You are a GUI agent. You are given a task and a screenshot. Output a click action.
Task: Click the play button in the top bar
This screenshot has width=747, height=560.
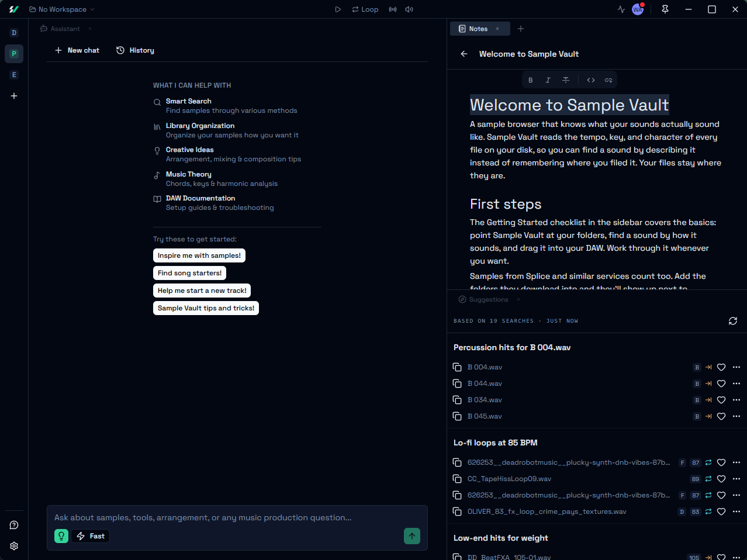pos(338,9)
